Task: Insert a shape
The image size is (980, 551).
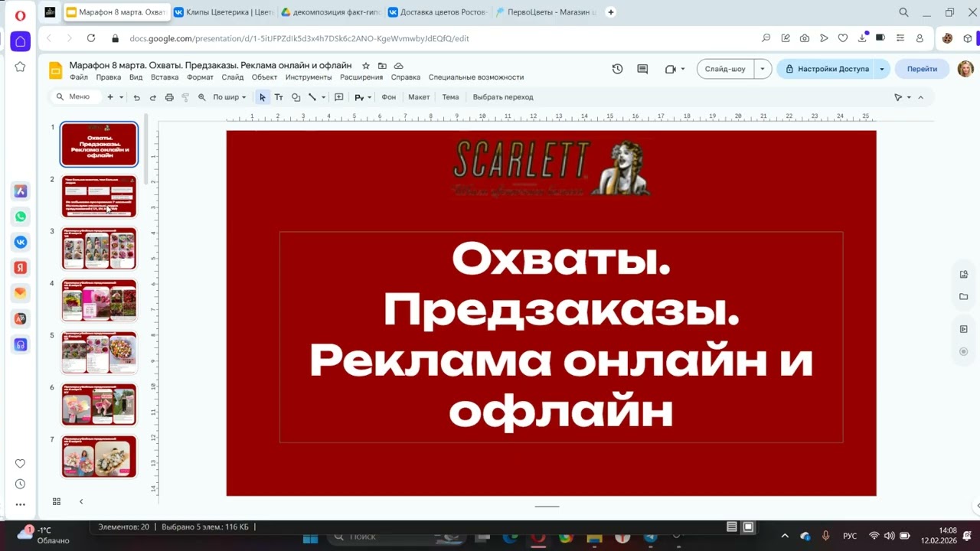Action: click(296, 97)
